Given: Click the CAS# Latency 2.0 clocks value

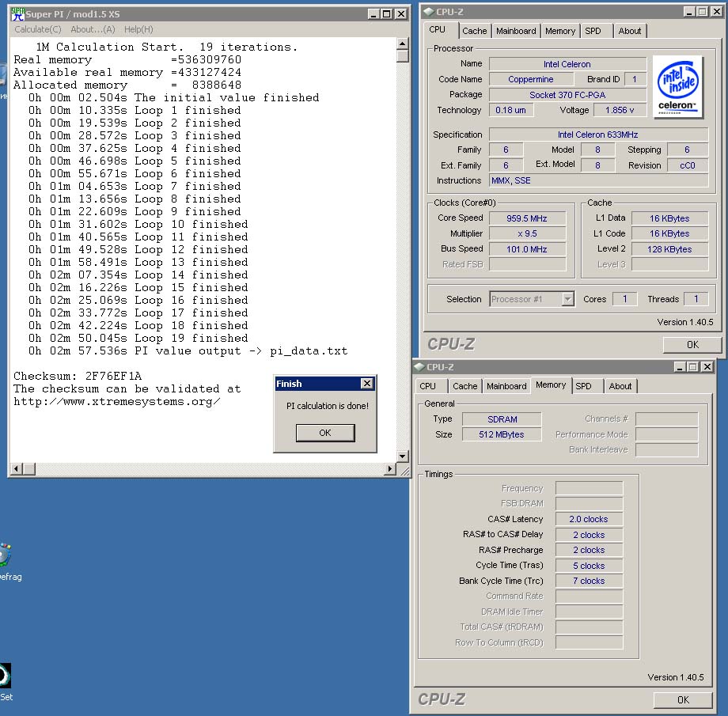Looking at the screenshot, I should [589, 519].
